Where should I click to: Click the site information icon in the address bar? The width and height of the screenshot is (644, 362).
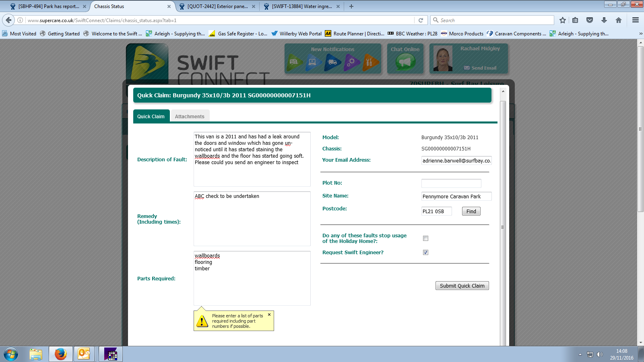coord(20,20)
